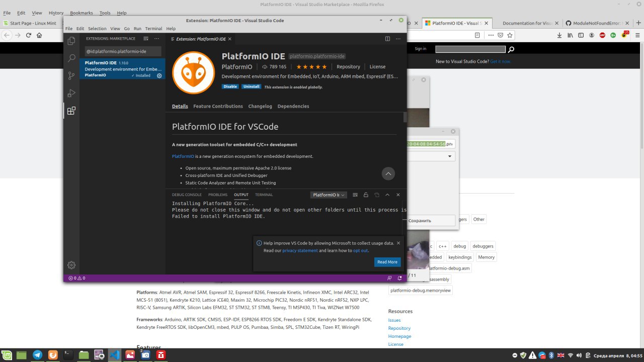
Task: Split the extension editor to the right
Action: pos(387,39)
